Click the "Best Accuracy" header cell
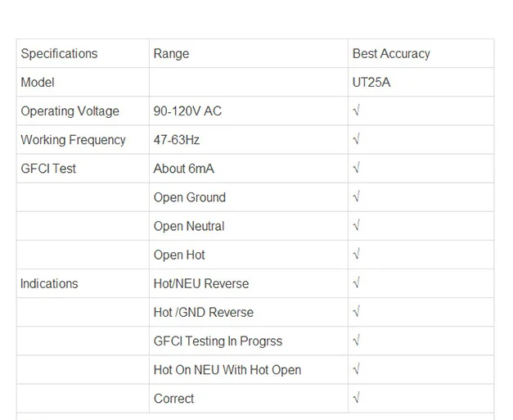This screenshot has width=513, height=420. tap(391, 54)
